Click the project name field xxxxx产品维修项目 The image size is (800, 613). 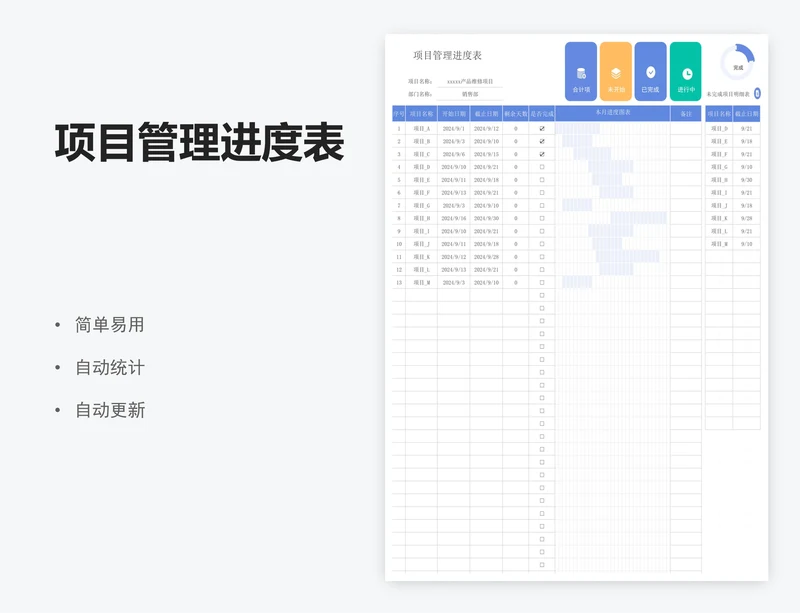(470, 82)
